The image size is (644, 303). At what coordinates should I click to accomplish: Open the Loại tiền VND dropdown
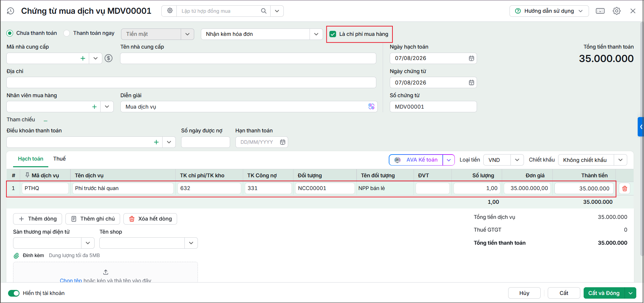517,160
